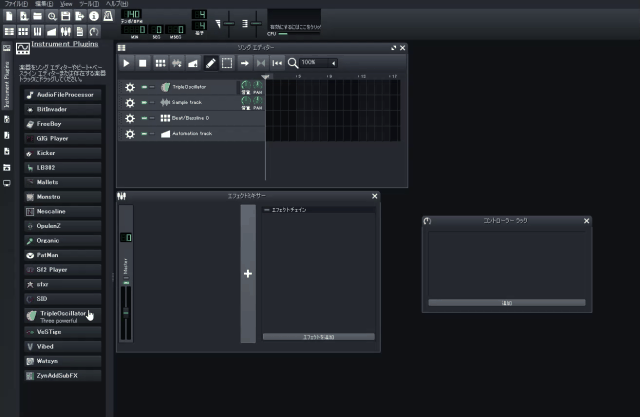Mute the Beat/Bassline 0 track

[x=144, y=117]
